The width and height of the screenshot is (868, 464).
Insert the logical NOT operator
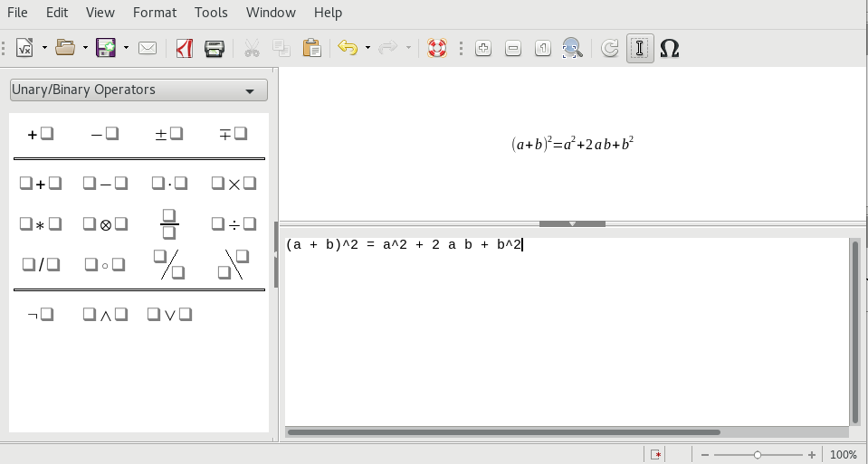tap(41, 315)
